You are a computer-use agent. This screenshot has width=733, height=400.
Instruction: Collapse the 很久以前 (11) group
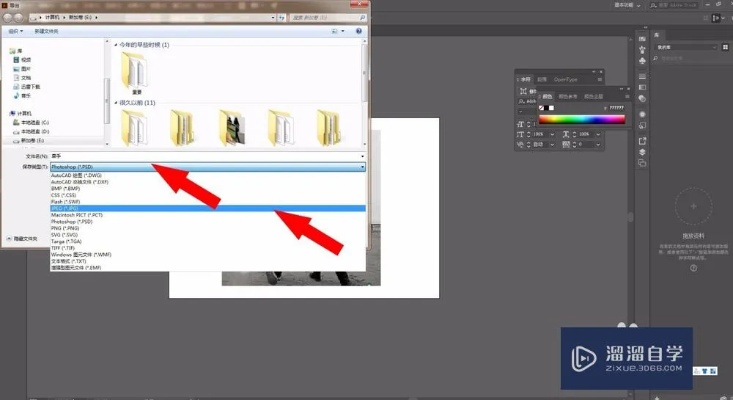point(116,103)
